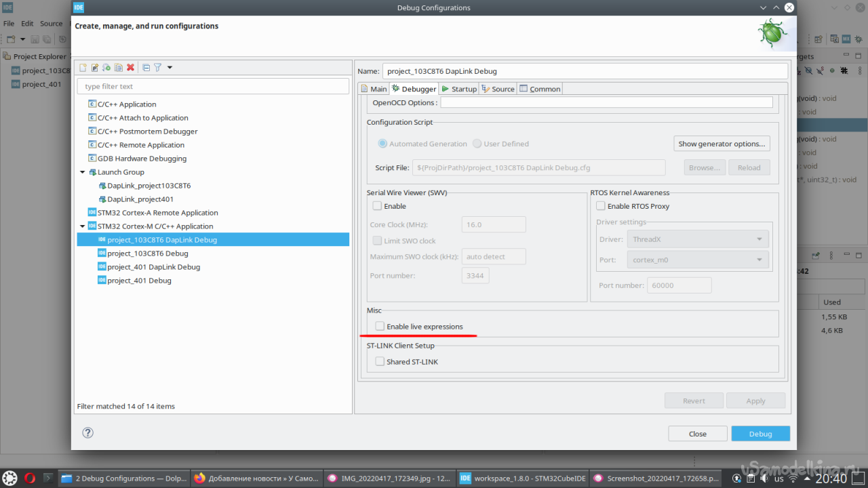Toggle Limit SWO clock checkbox

pos(377,241)
